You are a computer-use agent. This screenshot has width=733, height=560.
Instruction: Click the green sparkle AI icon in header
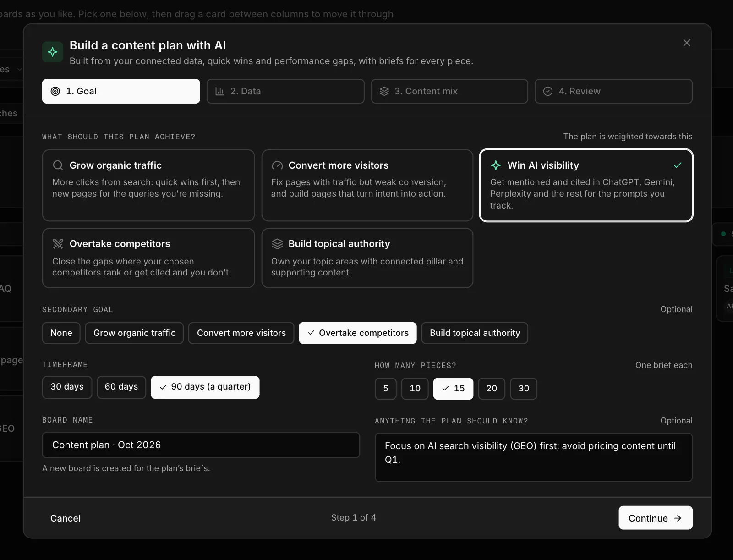pos(53,52)
